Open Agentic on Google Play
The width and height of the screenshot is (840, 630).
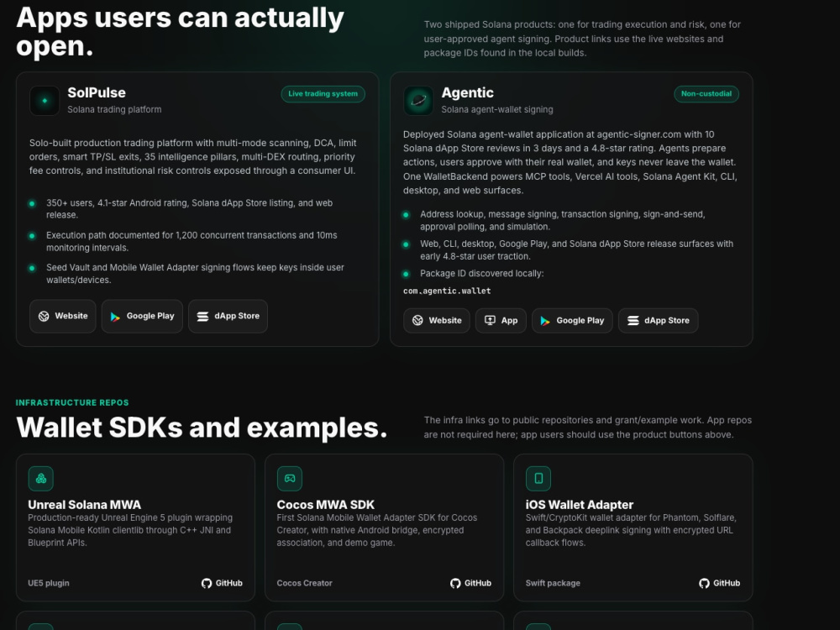click(572, 320)
